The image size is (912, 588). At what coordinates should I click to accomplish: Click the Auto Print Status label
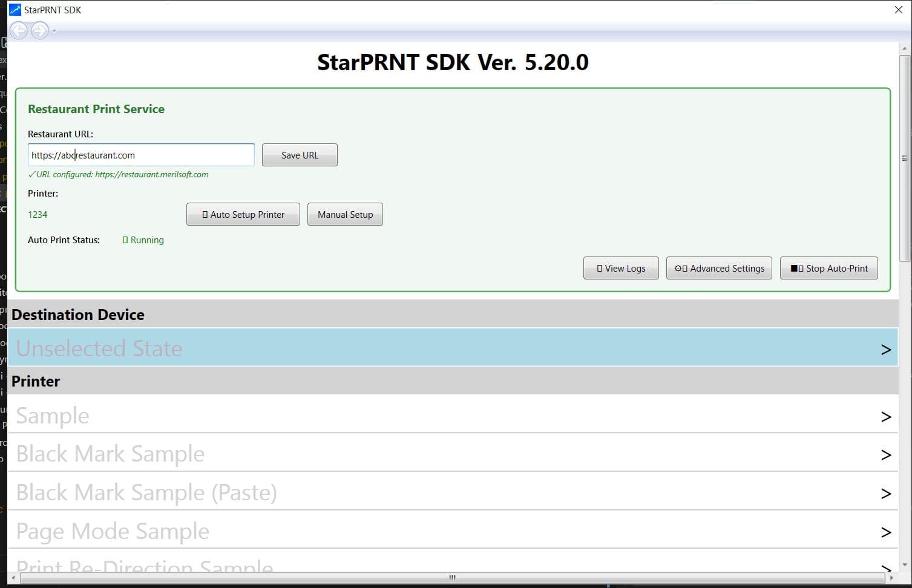[64, 240]
